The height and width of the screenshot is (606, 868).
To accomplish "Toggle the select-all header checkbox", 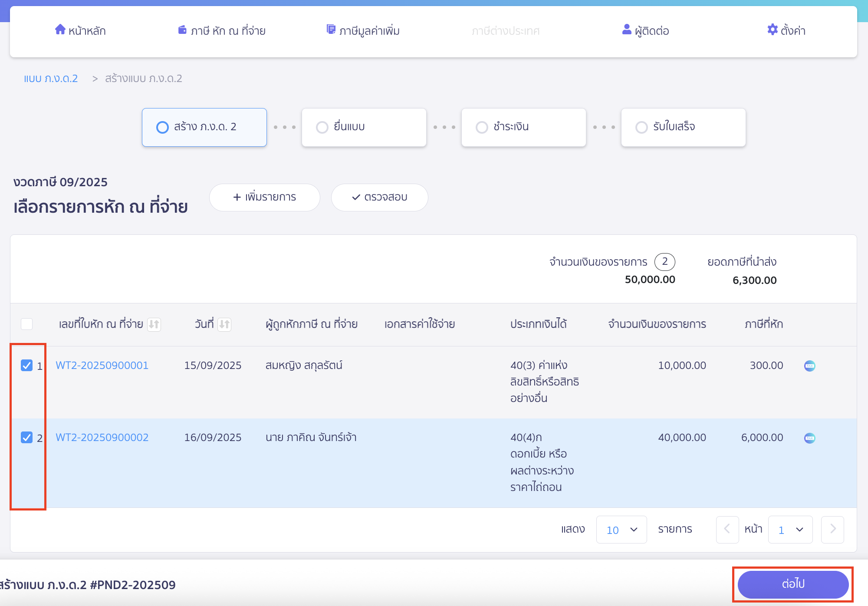I will pyautogui.click(x=27, y=324).
